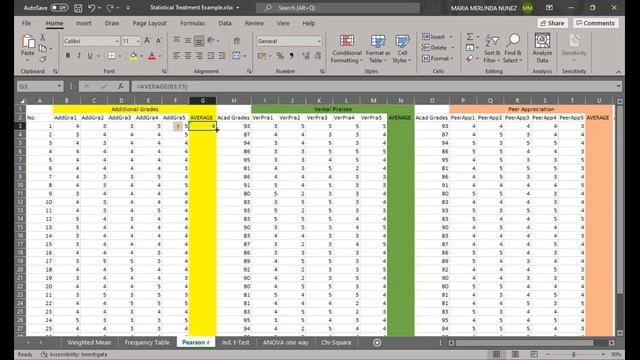This screenshot has width=640, height=360.
Task: Apply percent style
Action: (x=280, y=56)
